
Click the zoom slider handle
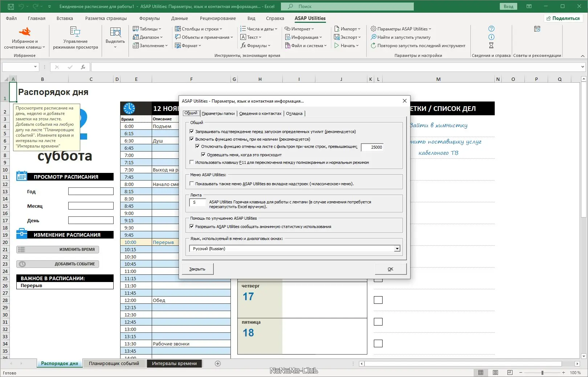[x=542, y=373]
